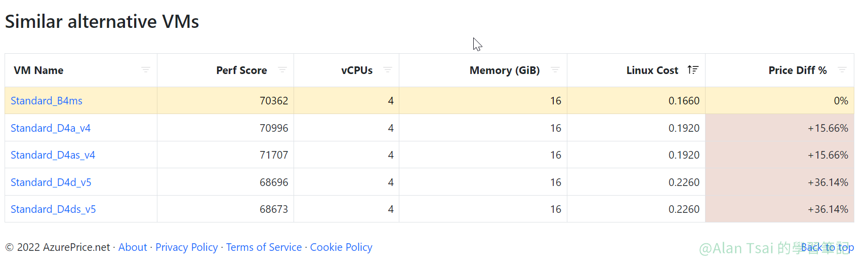
Task: Open the Standard_D4a_v4 VM link
Action: point(51,128)
